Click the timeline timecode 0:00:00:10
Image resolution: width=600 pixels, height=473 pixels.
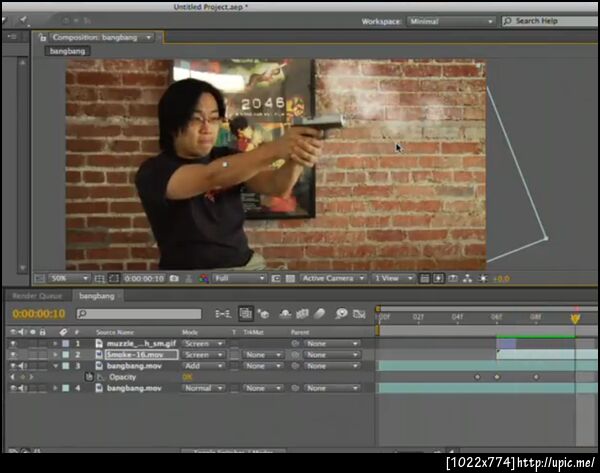(x=39, y=314)
